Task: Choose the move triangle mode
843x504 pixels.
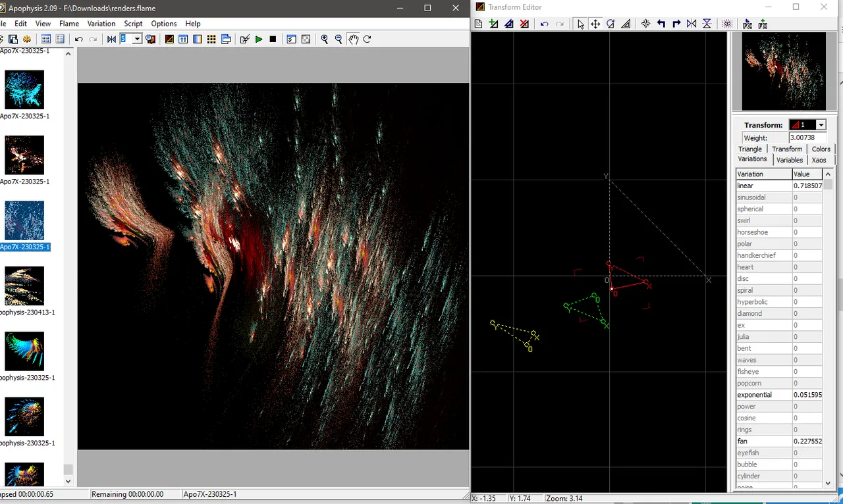Action: click(x=595, y=24)
